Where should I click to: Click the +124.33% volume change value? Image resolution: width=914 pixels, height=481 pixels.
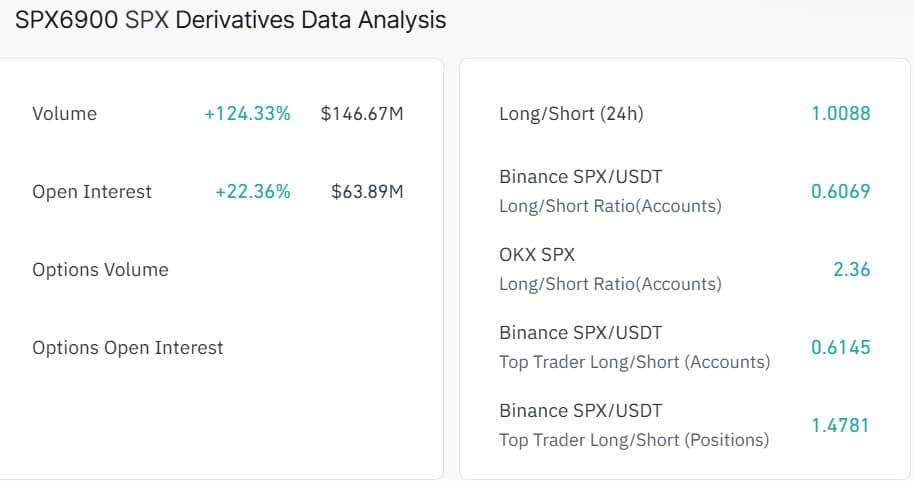247,114
